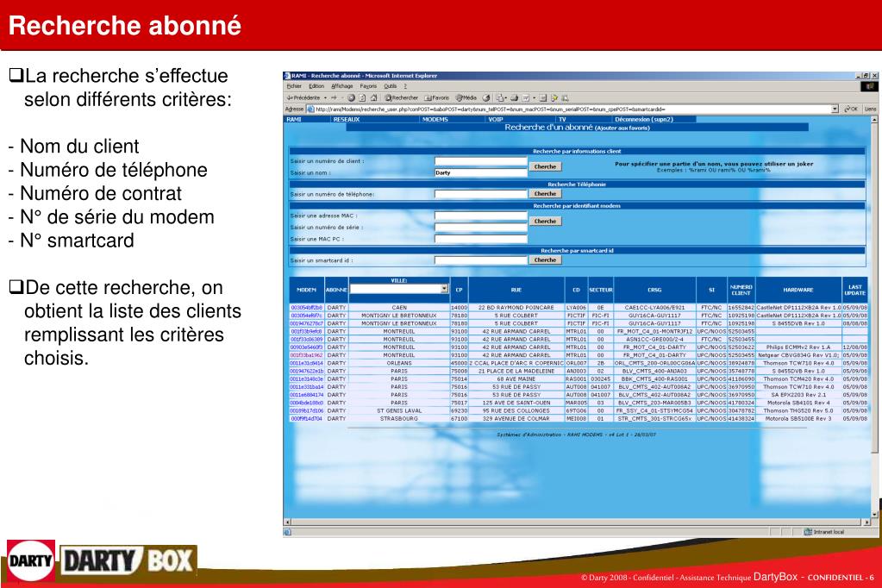Click Cherche in modem identifier section
Screen dimensions: 882x588
(545, 221)
